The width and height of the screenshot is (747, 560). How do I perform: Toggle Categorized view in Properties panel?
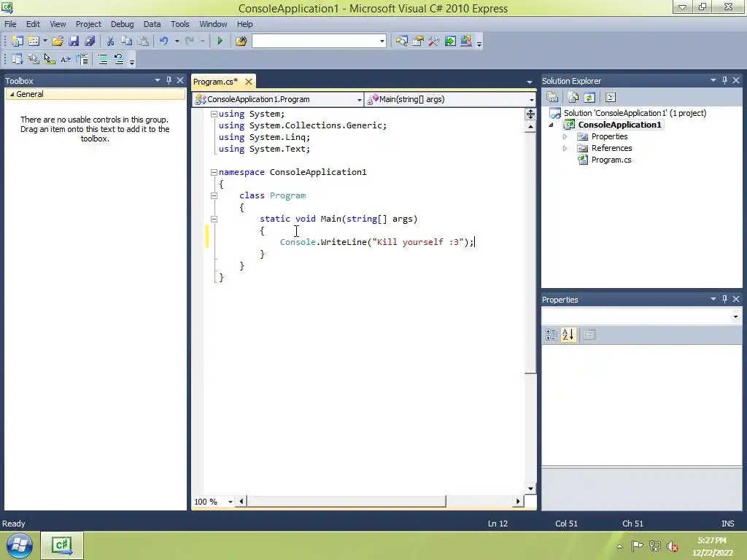(551, 335)
